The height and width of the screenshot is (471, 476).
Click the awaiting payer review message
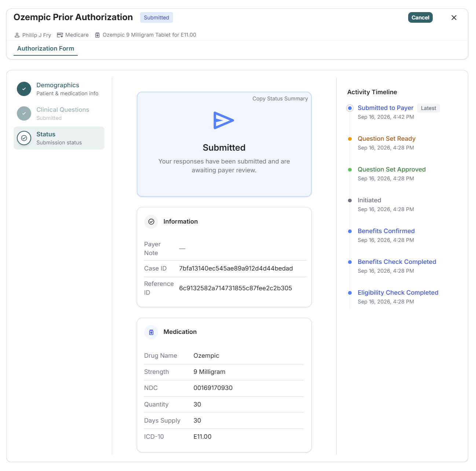point(224,166)
